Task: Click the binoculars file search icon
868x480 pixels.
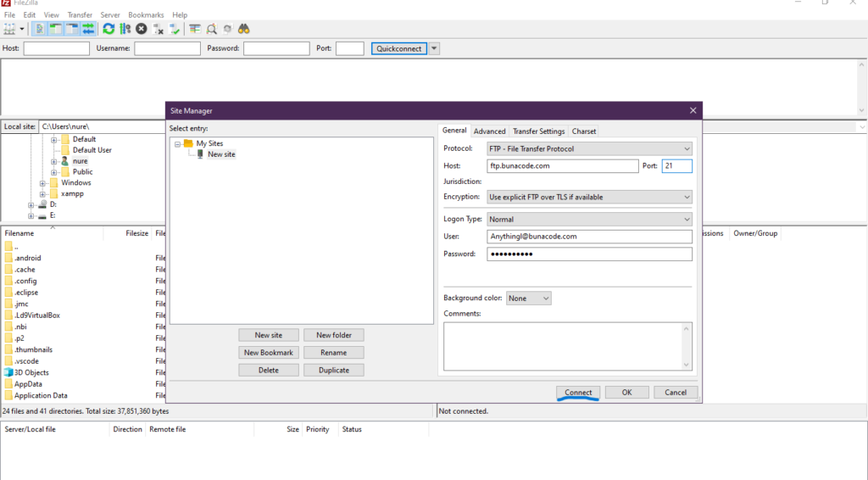Action: pyautogui.click(x=243, y=29)
